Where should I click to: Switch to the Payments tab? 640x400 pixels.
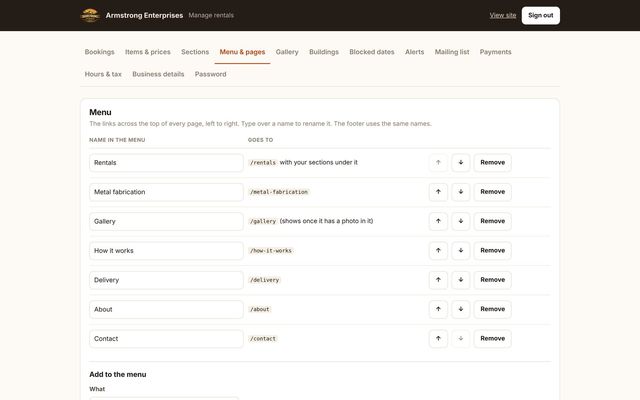tap(496, 52)
